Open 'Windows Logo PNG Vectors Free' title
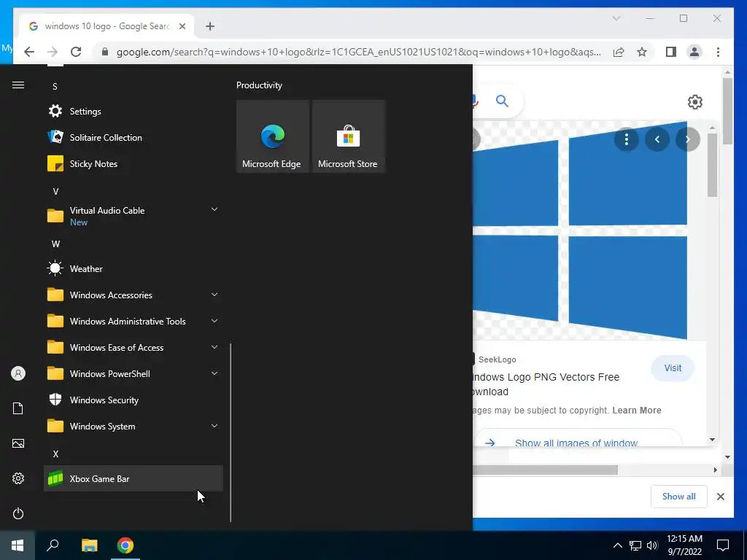 click(545, 384)
